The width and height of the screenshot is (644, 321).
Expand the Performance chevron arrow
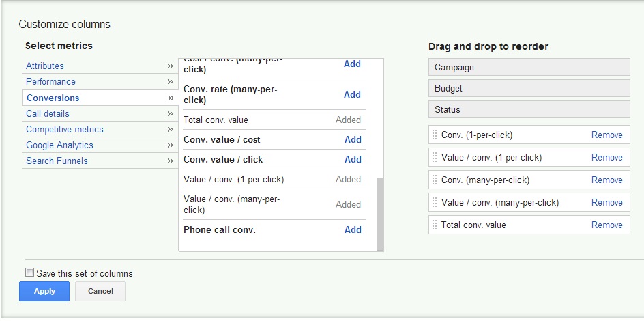click(171, 81)
